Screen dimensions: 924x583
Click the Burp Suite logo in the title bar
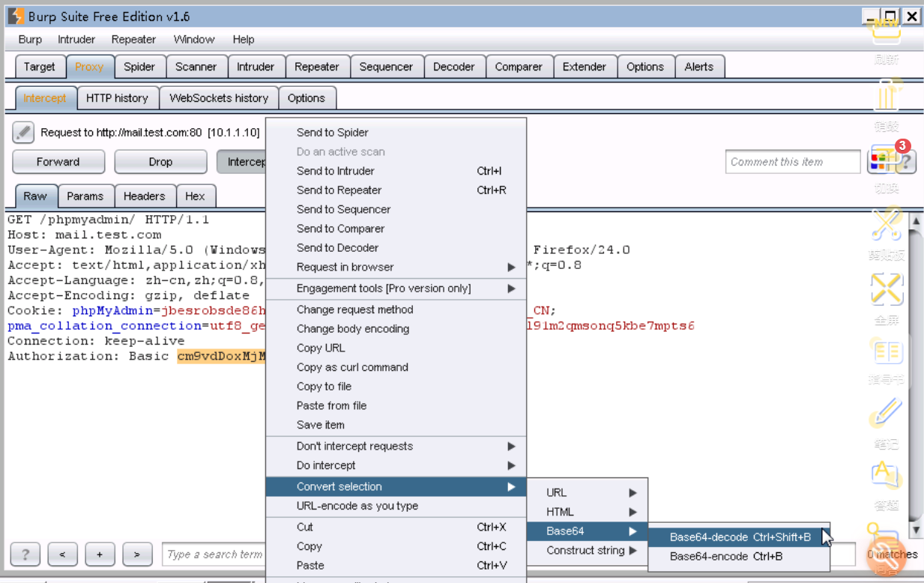[16, 16]
